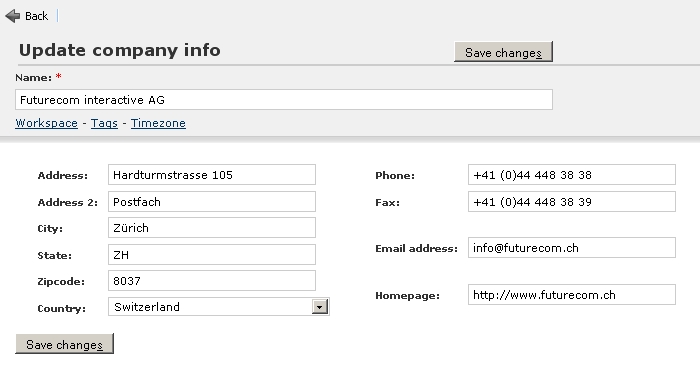Click the Address: label
The height and width of the screenshot is (375, 700).
pyautogui.click(x=62, y=175)
